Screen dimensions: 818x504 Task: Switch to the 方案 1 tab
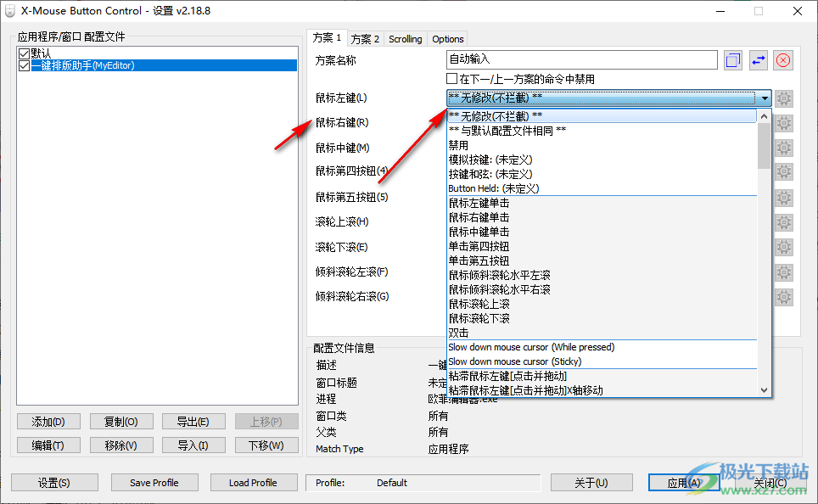click(327, 37)
